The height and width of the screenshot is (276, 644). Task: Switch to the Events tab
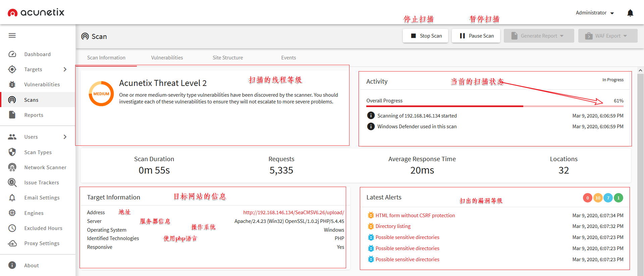pos(288,57)
